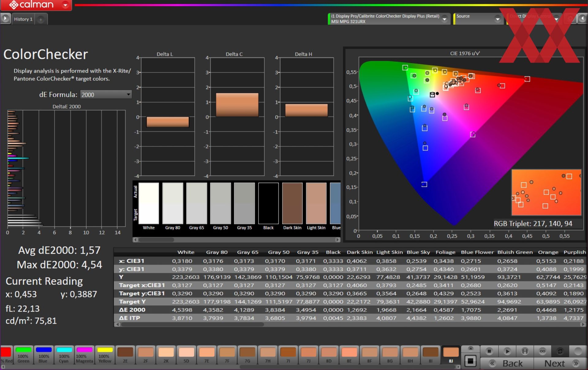Select the 5D skin tone patch
588x370 pixels.
point(186,355)
